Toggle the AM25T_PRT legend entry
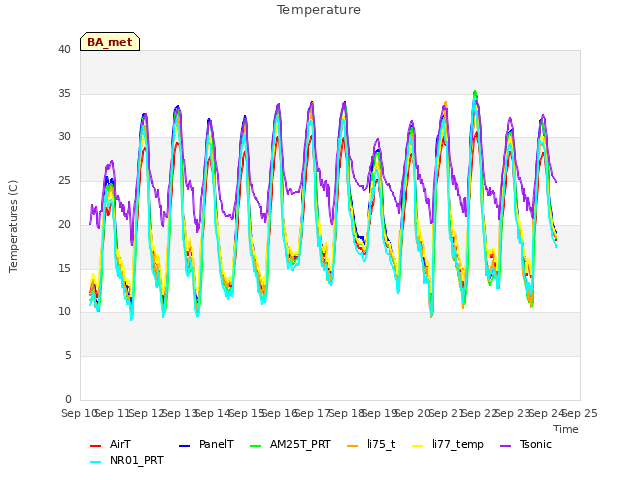The height and width of the screenshot is (480, 640). point(290,444)
